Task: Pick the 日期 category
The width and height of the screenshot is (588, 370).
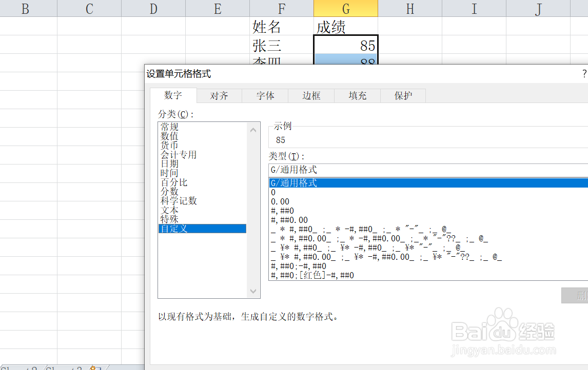Action: pyautogui.click(x=169, y=163)
